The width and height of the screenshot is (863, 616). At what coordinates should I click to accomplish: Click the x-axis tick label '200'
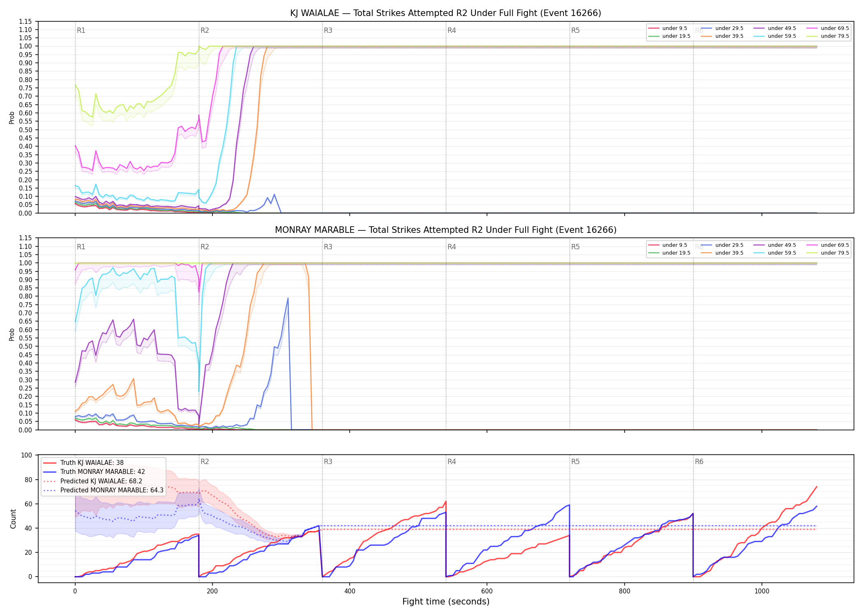[x=212, y=591]
